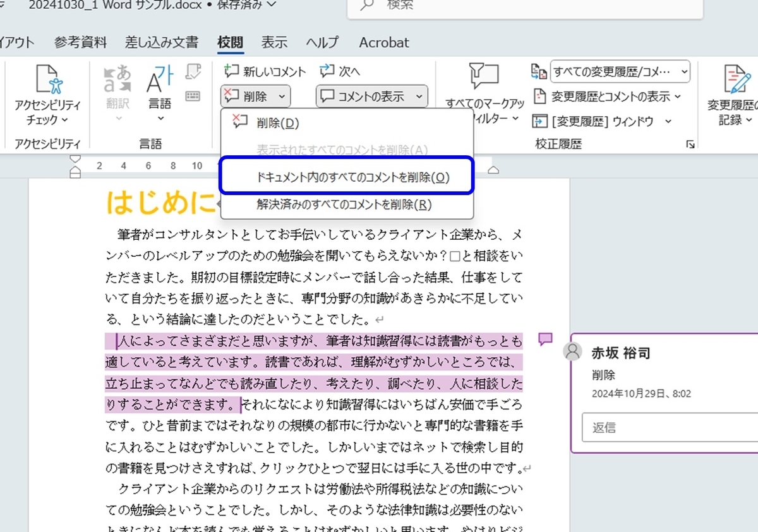
Task: Click the 変更の反映 (Reviewing) icon
Action: tap(538, 72)
